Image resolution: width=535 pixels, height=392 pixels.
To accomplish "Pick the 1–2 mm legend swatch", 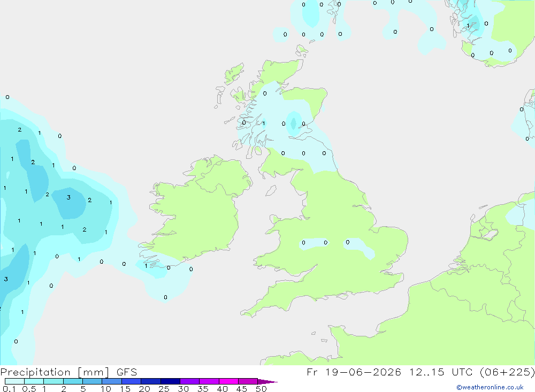I will point(53,381).
